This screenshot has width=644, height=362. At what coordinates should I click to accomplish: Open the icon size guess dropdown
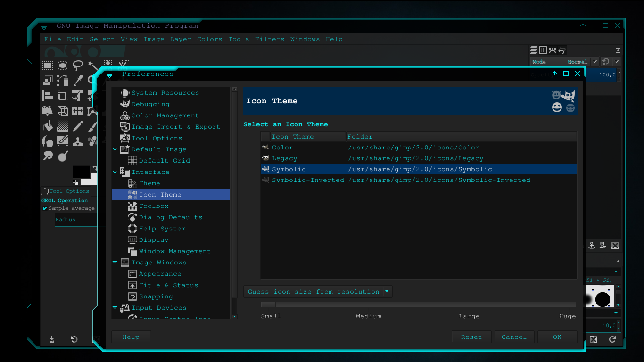coord(318,292)
